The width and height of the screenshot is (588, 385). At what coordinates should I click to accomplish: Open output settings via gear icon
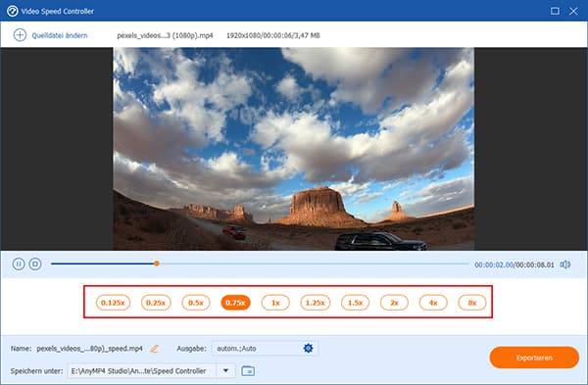coord(308,348)
